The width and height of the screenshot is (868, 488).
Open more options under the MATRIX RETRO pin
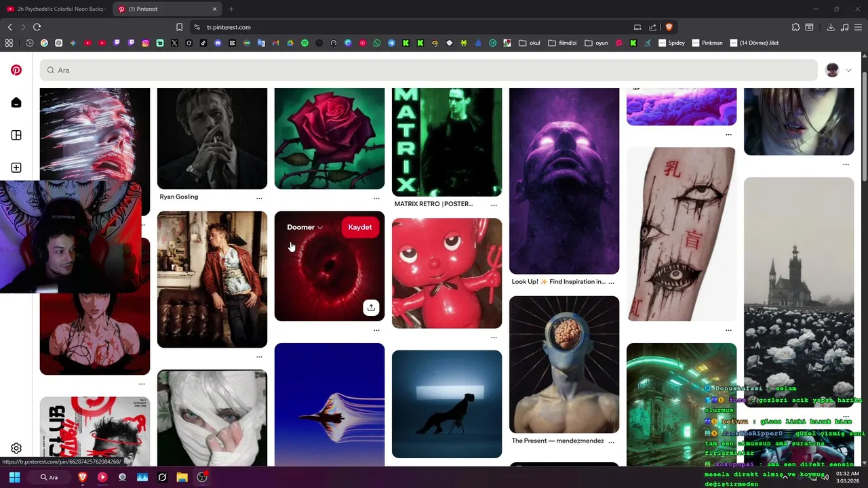[494, 205]
